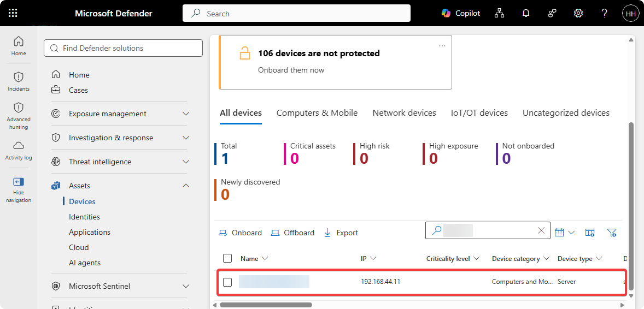Switch to IoT/OT devices tab
The width and height of the screenshot is (644, 309).
coord(479,113)
